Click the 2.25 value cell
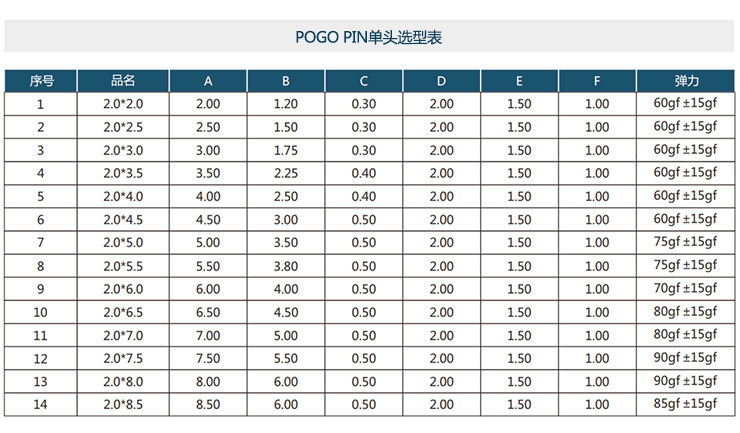740x433 pixels. click(x=286, y=173)
